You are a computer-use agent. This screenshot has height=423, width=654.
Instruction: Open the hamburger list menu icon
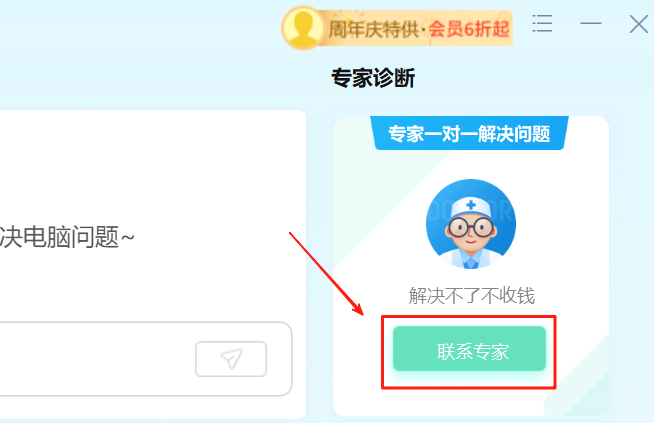[542, 23]
